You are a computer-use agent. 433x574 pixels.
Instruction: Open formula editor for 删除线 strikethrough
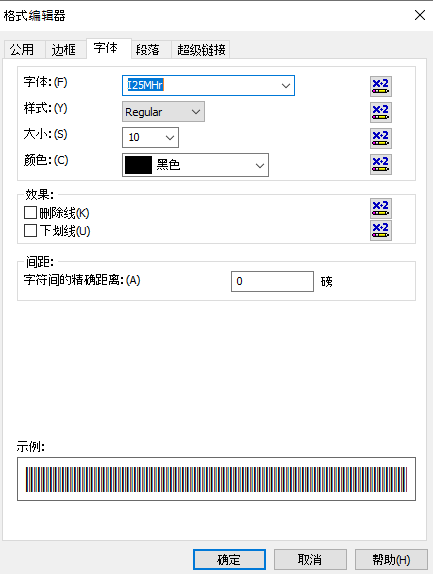(381, 208)
